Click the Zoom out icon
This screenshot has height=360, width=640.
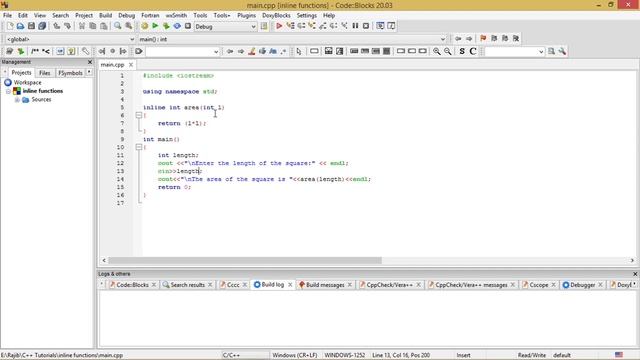[448, 51]
